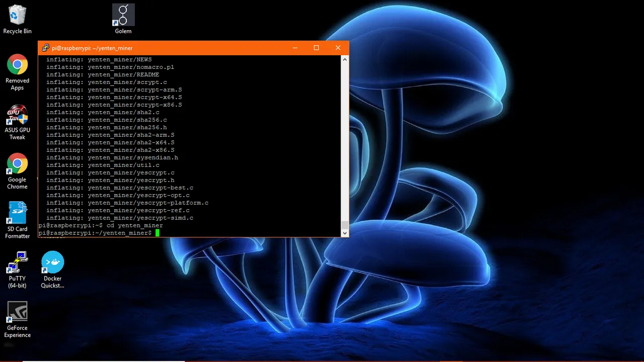Screen dimensions: 644x362
Task: Click the line 'inflating: yenten_miner/yescrypt-simd.c'
Action: point(120,218)
